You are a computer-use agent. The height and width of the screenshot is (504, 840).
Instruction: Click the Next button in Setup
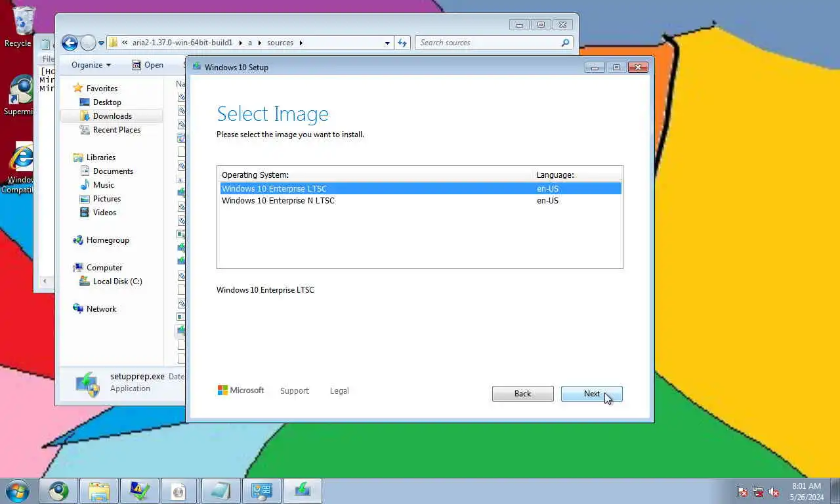click(591, 394)
